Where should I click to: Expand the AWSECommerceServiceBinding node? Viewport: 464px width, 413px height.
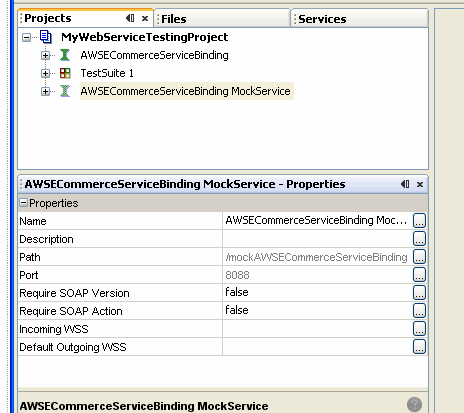[x=46, y=55]
